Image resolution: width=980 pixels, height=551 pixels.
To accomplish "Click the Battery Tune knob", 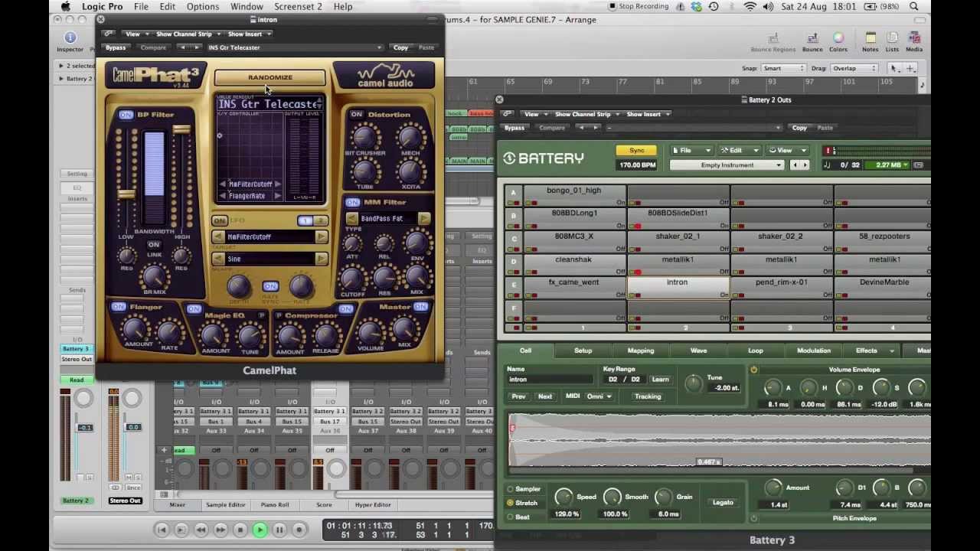I will tap(694, 383).
